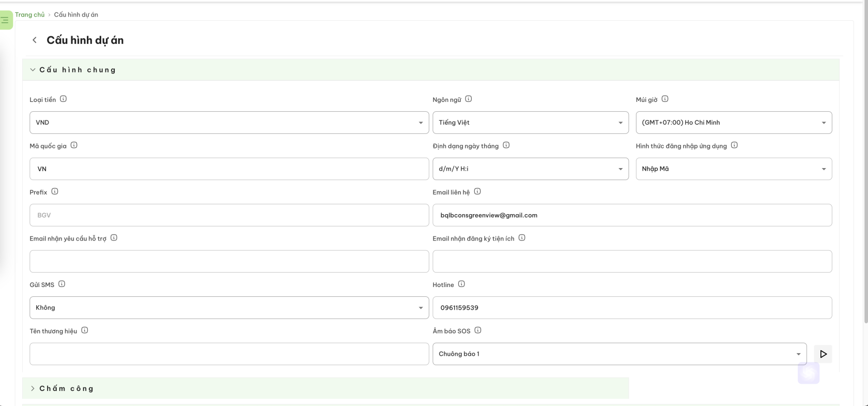This screenshot has width=868, height=406.
Task: Click info icon next to Định dạng ngày tháng
Action: pyautogui.click(x=506, y=145)
